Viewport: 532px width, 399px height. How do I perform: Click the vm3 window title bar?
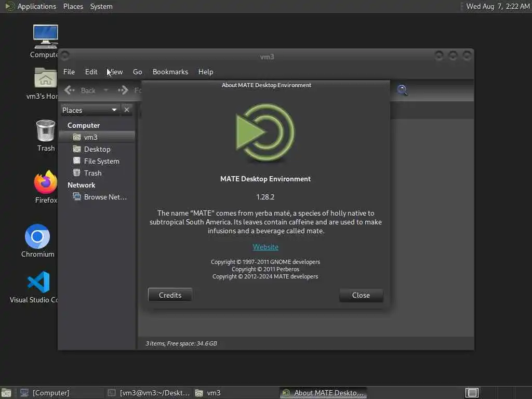267,57
